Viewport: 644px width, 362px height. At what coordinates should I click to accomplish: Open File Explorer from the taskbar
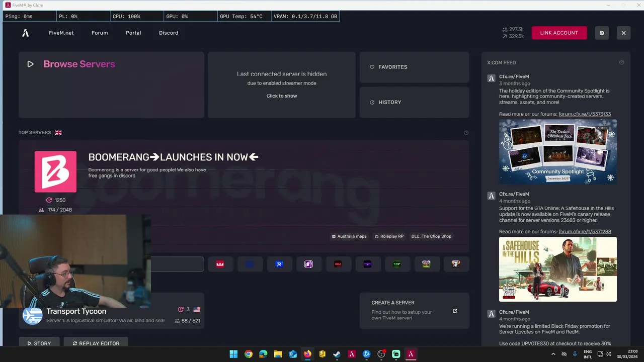(278, 354)
